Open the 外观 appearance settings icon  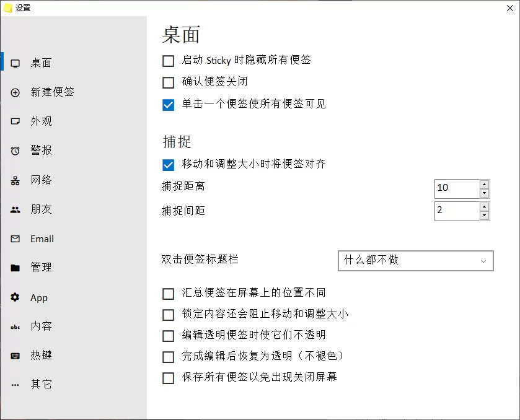pos(15,121)
